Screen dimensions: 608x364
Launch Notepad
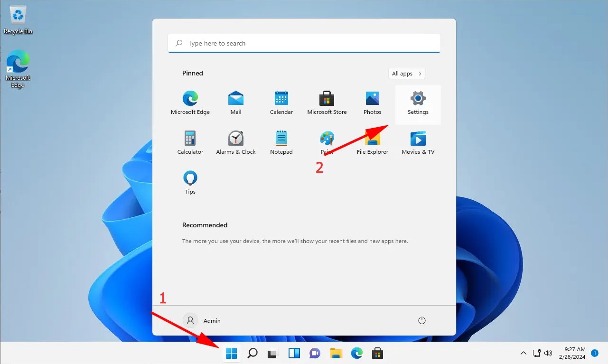pos(281,143)
